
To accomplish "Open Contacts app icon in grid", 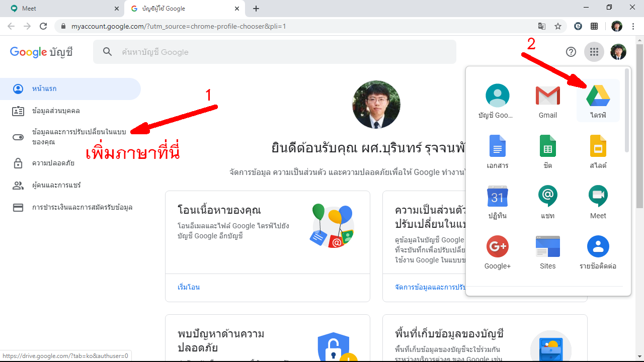I will pyautogui.click(x=598, y=251).
